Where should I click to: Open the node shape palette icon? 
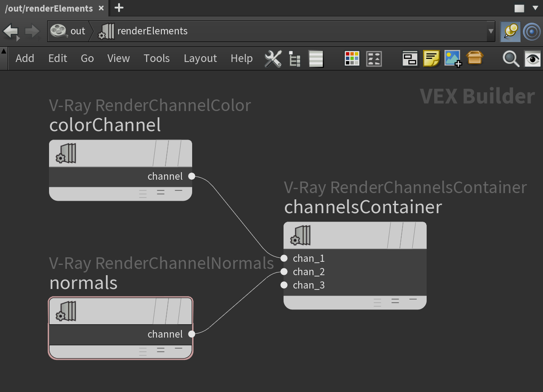click(x=374, y=58)
